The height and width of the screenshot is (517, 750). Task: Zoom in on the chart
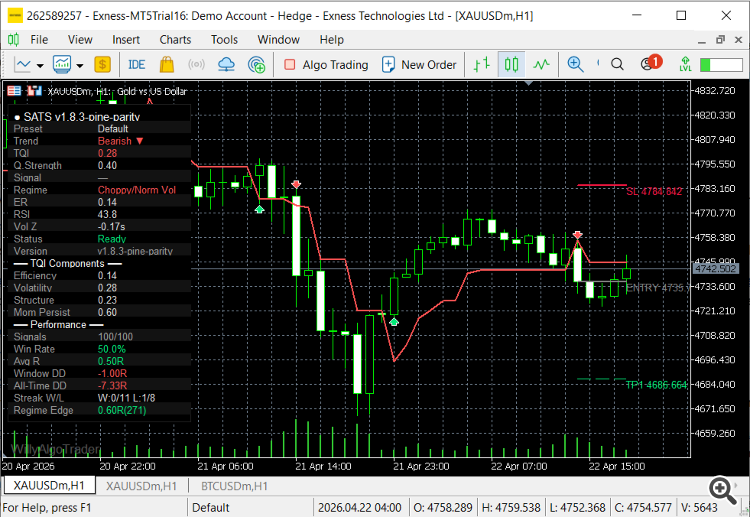(575, 64)
